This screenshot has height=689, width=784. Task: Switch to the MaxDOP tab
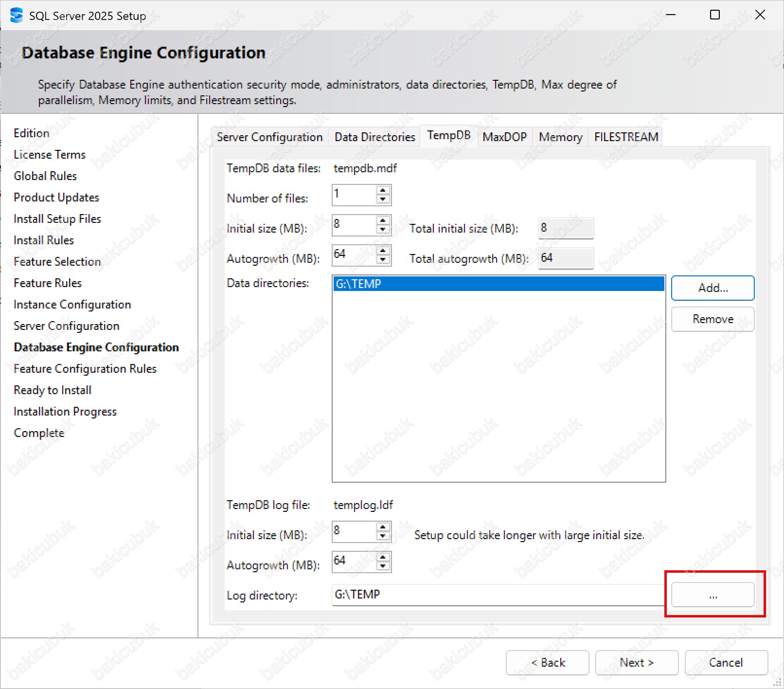pyautogui.click(x=504, y=137)
